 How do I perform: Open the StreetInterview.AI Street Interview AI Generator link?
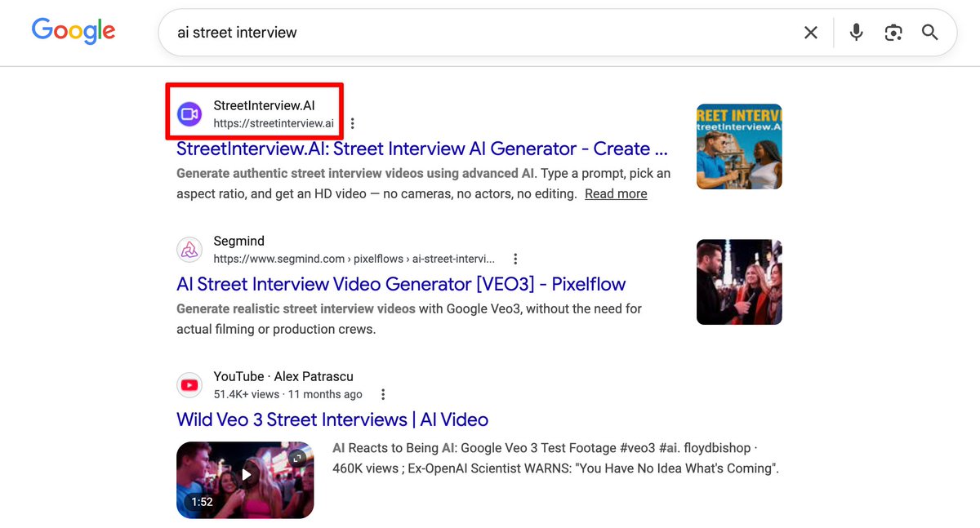(x=422, y=149)
